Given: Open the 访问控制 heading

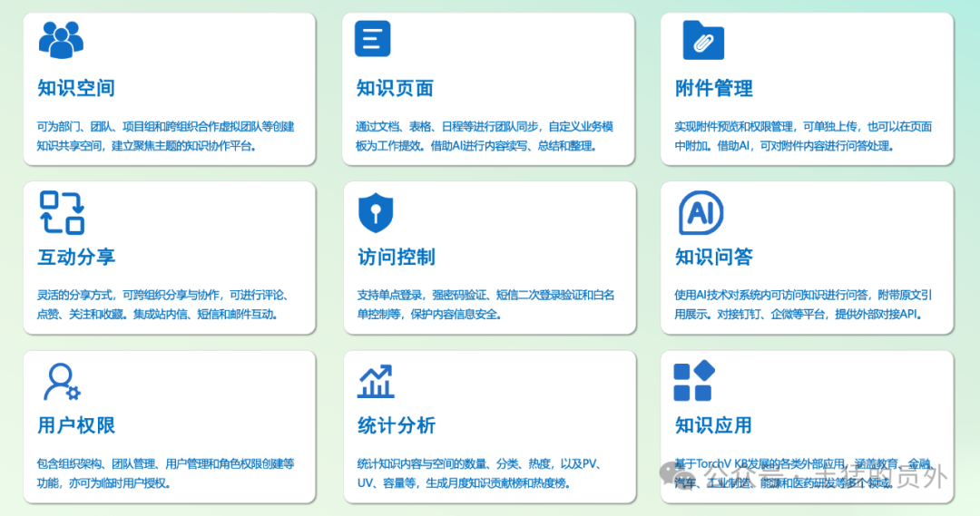Looking at the screenshot, I should tap(397, 257).
